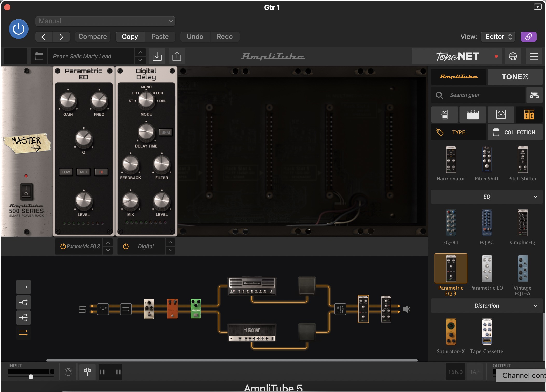Switch to the TONEX tab
Viewport: 546px width, 392px height.
pyautogui.click(x=515, y=77)
